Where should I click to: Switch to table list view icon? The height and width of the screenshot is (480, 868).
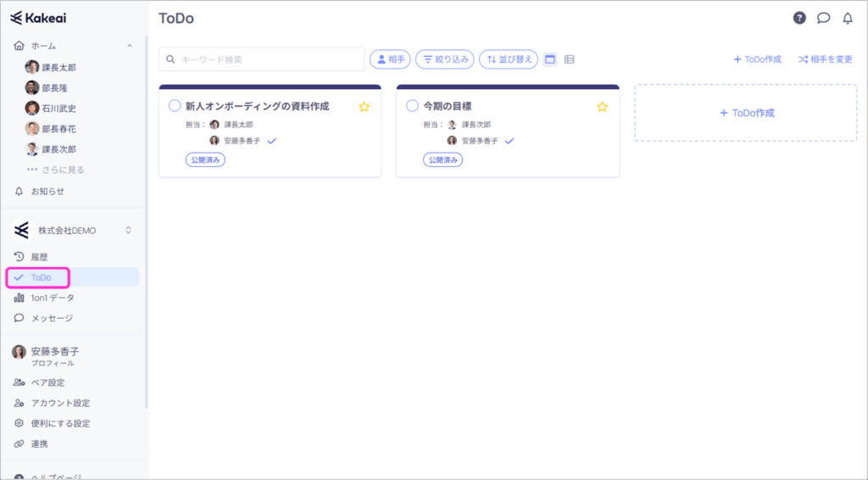tap(570, 59)
